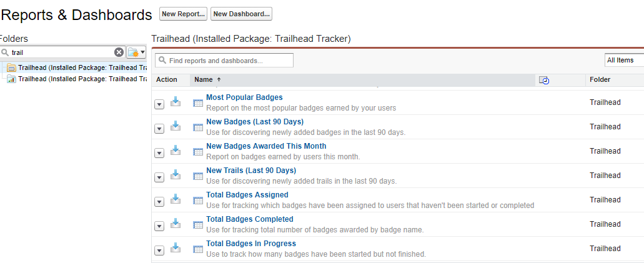The height and width of the screenshot is (263, 644).
Task: Click report type icon for Total Badges Assigned
Action: [198, 201]
